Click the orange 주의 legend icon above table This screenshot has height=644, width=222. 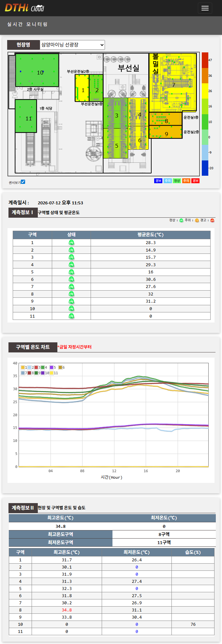coord(197,220)
